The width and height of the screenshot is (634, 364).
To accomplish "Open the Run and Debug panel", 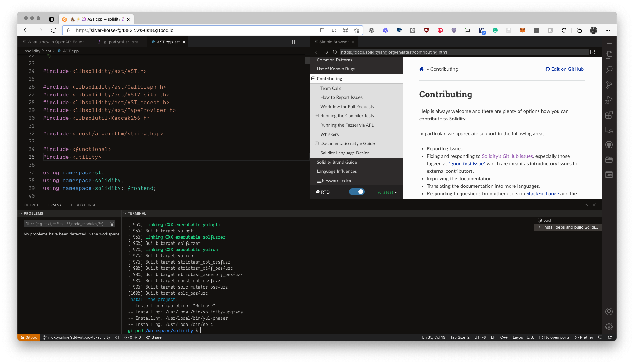I will tap(609, 99).
